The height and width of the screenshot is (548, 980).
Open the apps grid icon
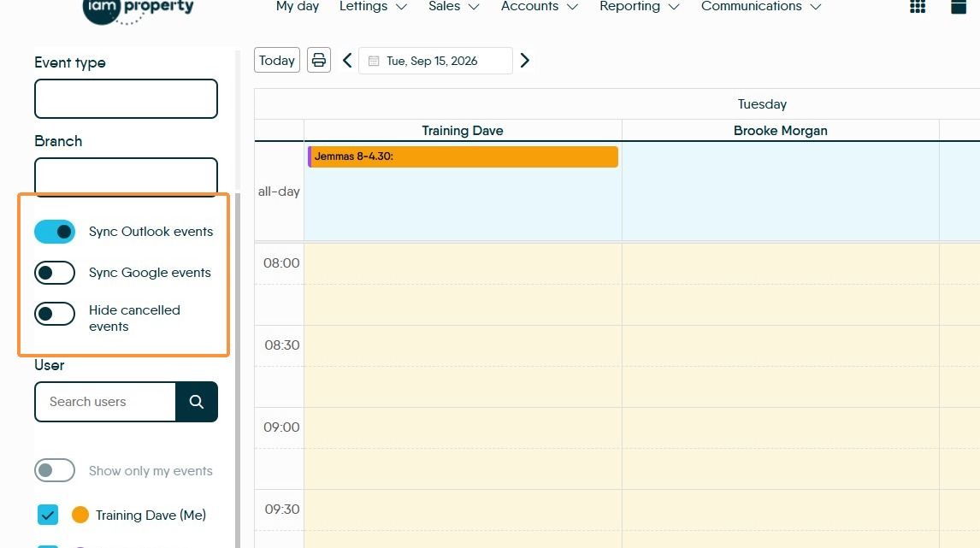click(918, 6)
